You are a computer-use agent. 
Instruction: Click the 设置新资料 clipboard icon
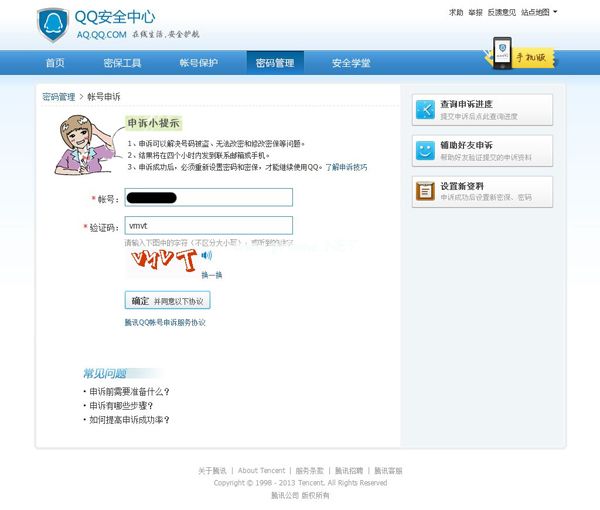click(x=425, y=191)
